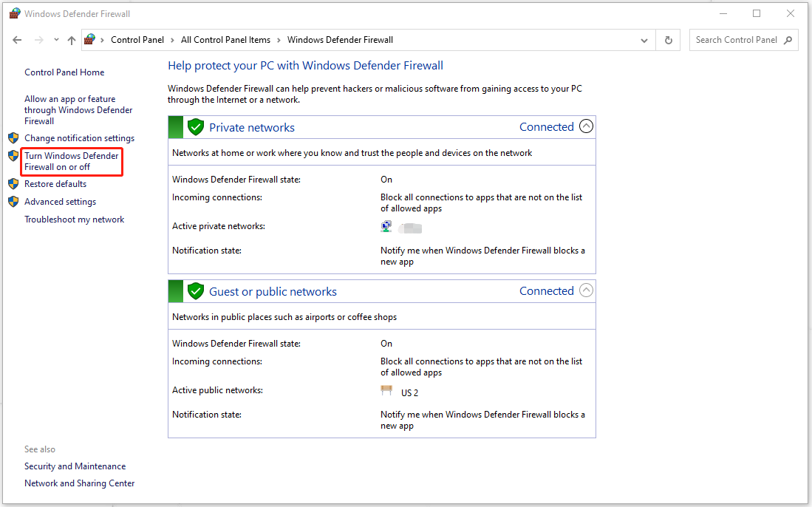This screenshot has width=812, height=507.
Task: Click the green shield for Guest or public networks
Action: (x=195, y=290)
